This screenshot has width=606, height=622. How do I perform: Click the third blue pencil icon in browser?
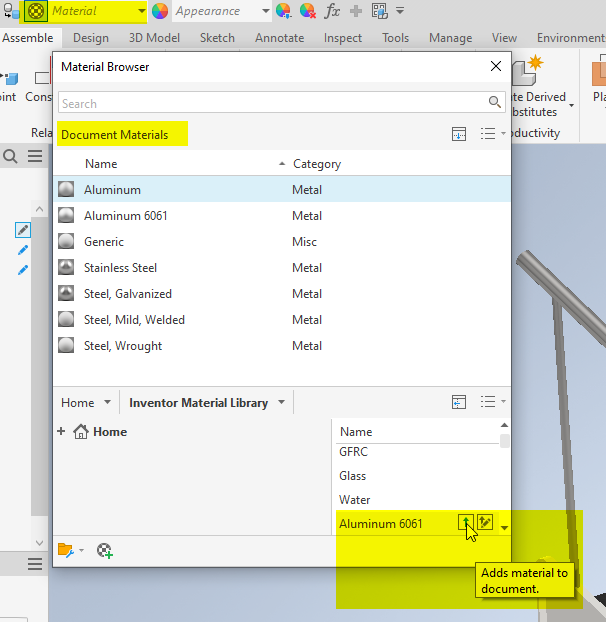pos(23,270)
